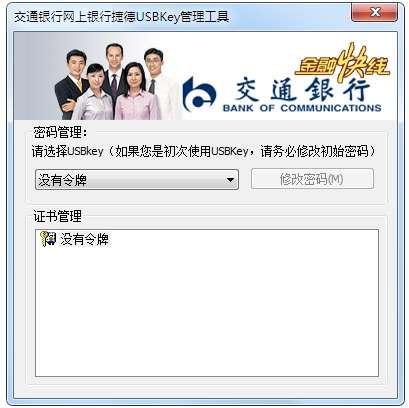
Task: Close the USBKey management tool window
Action: click(x=375, y=12)
